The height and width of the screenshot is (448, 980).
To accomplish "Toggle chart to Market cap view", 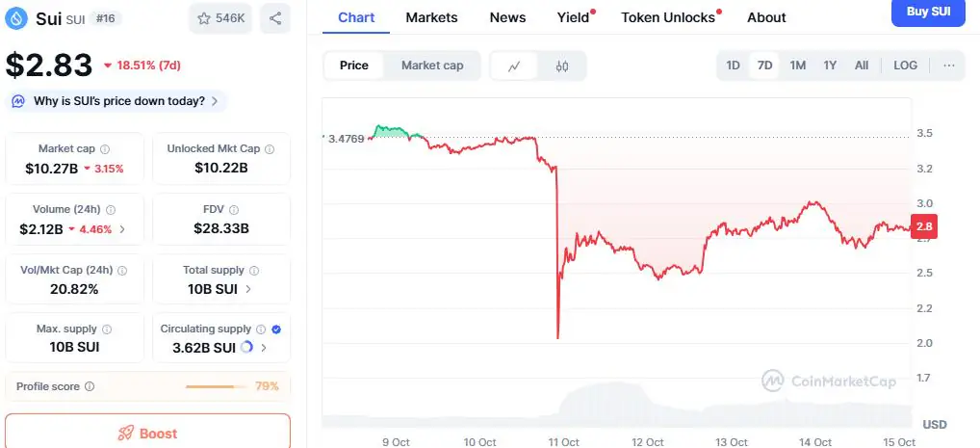I will [x=432, y=66].
